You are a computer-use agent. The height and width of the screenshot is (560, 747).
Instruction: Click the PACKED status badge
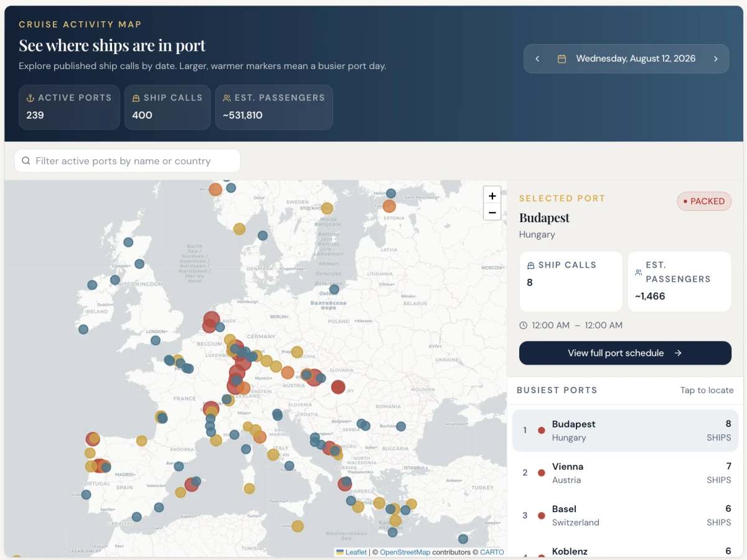pos(704,201)
